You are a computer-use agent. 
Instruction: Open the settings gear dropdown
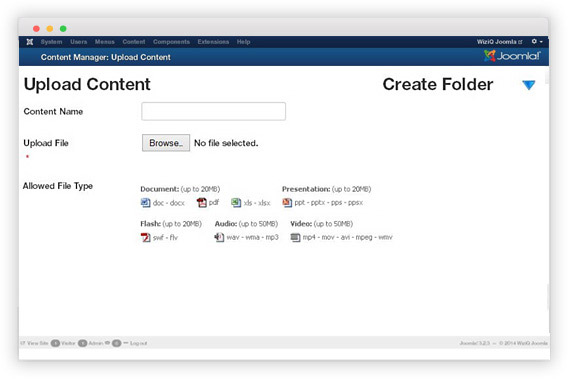pyautogui.click(x=537, y=42)
